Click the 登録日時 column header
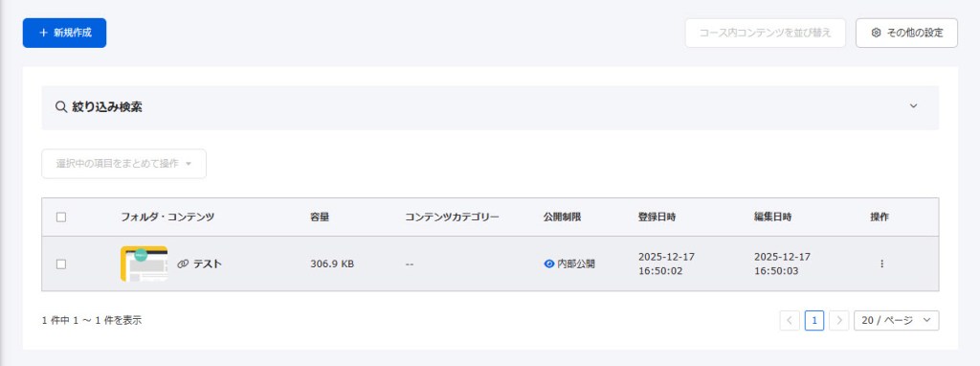This screenshot has width=980, height=366. pyautogui.click(x=657, y=217)
